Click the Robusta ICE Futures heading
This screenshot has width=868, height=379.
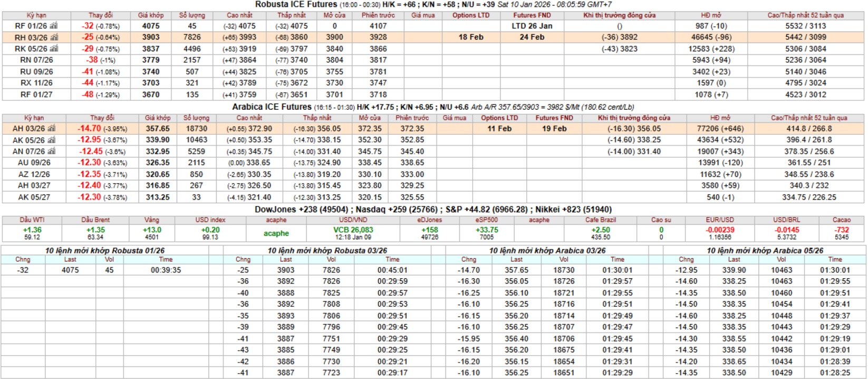pyautogui.click(x=296, y=5)
